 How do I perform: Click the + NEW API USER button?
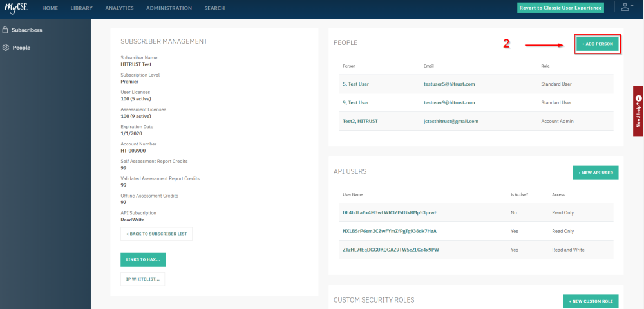coord(596,173)
